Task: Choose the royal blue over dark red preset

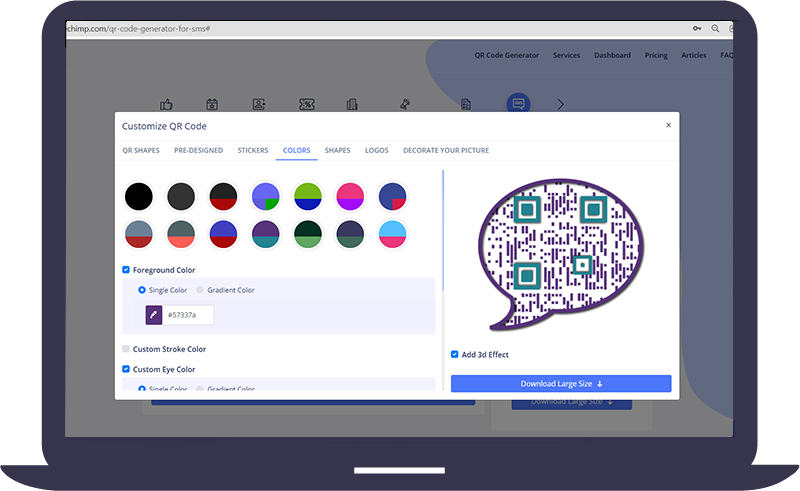Action: (x=223, y=234)
